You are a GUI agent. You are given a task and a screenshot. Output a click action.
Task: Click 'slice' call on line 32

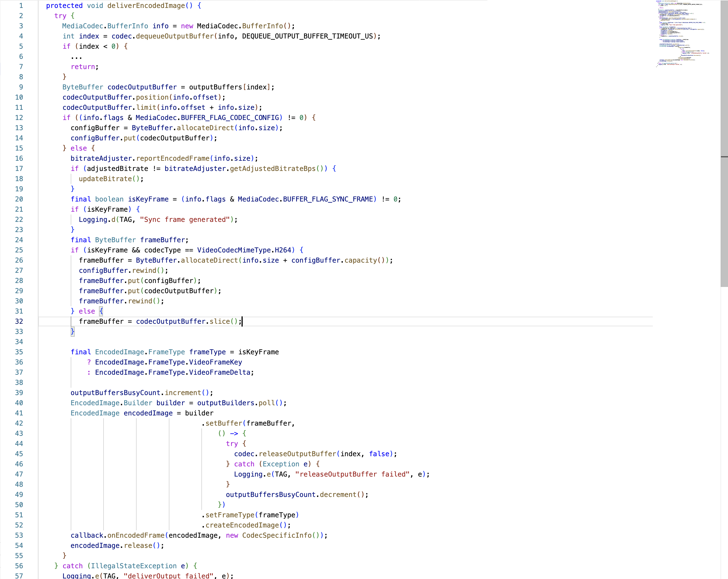219,321
